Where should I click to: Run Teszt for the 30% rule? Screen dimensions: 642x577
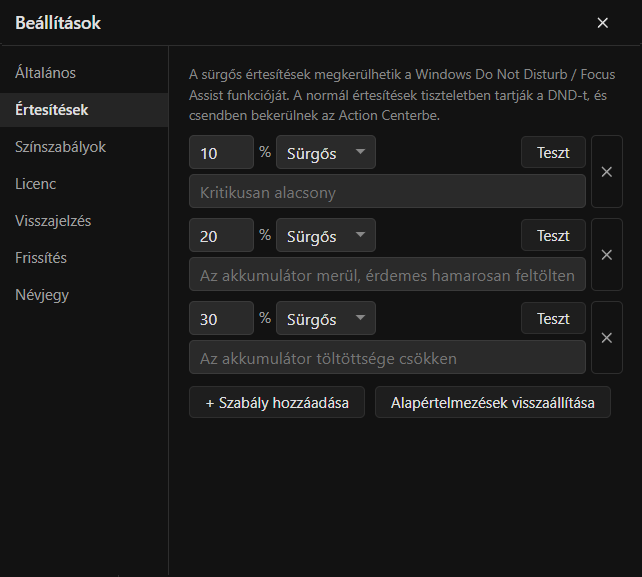tap(553, 318)
